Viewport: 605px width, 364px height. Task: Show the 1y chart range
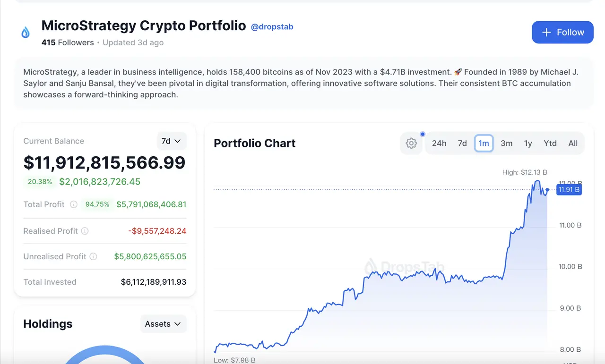528,144
